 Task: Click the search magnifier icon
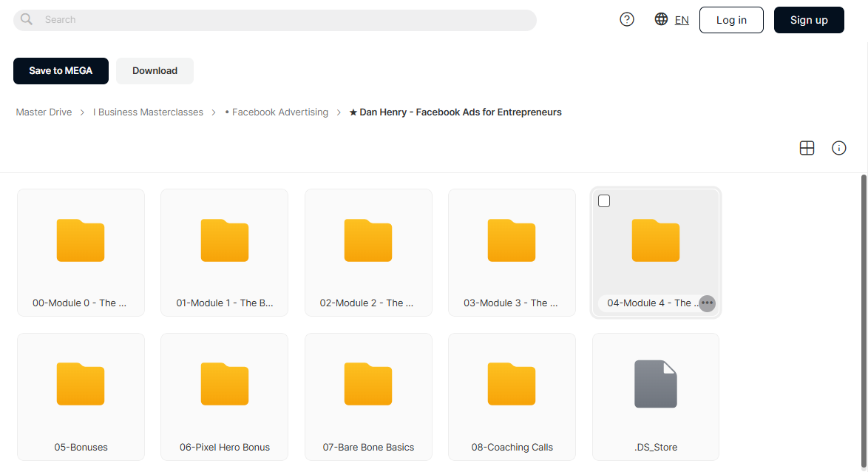[26, 19]
